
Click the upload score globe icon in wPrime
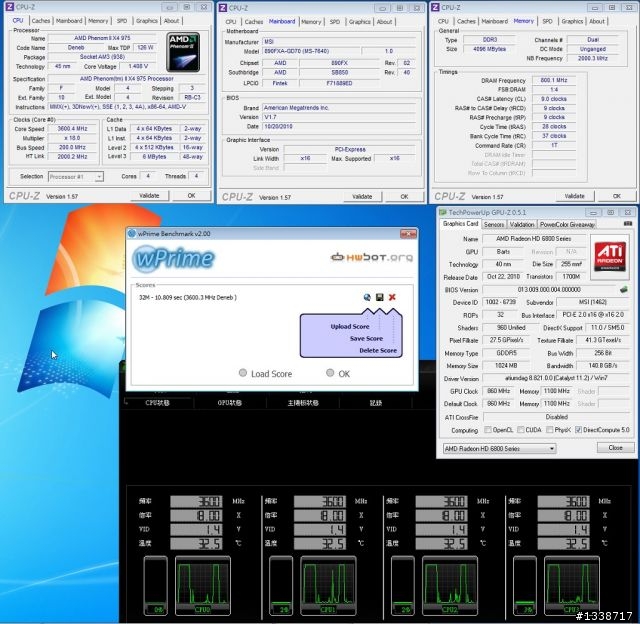tap(367, 297)
